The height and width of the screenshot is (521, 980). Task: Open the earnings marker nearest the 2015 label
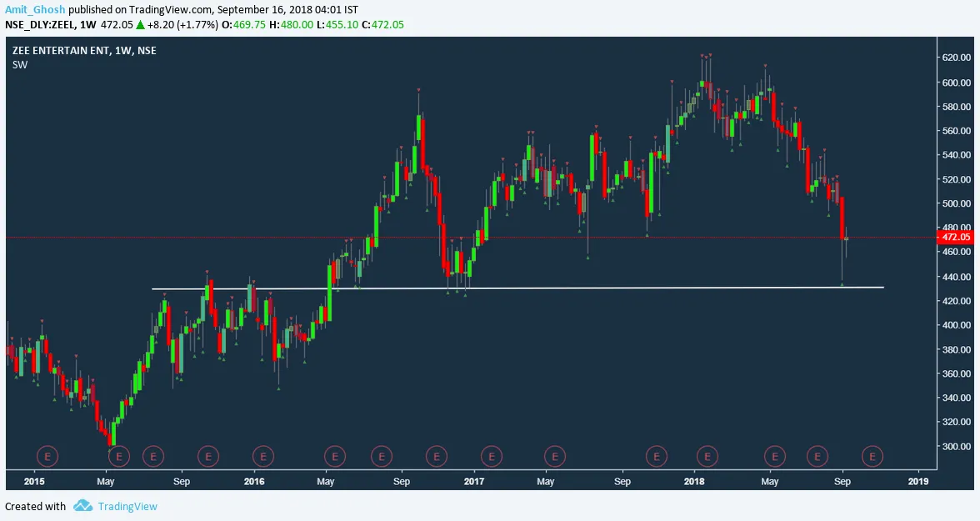click(x=47, y=456)
